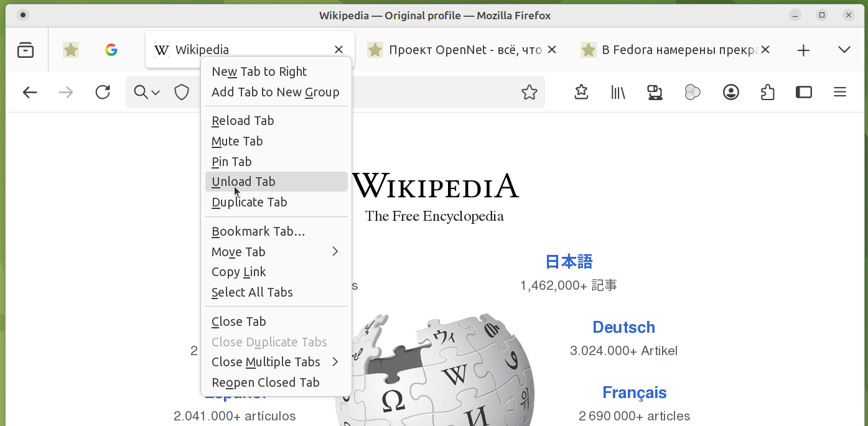
Task: Open the Firefox View tab list icon
Action: [26, 50]
